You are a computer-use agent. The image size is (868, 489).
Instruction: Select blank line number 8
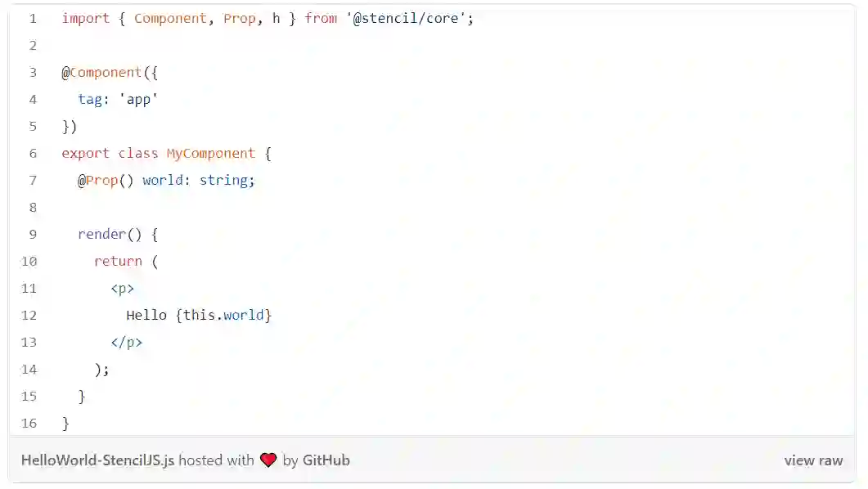[33, 207]
